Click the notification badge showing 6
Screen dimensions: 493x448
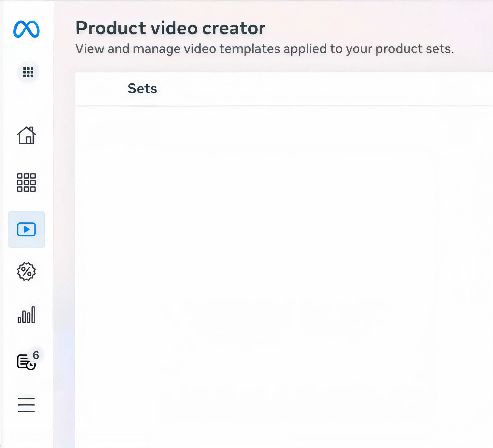[36, 355]
